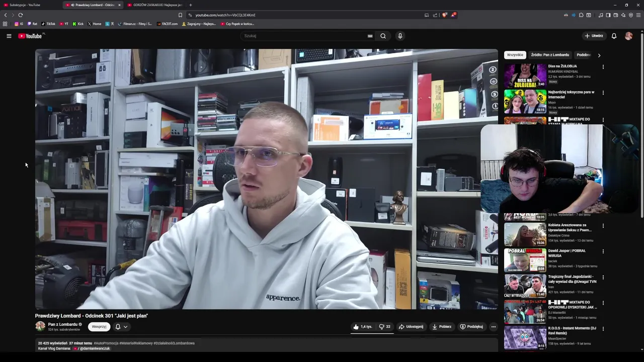
Task: Click the share page icon in address bar
Action: coord(435,15)
